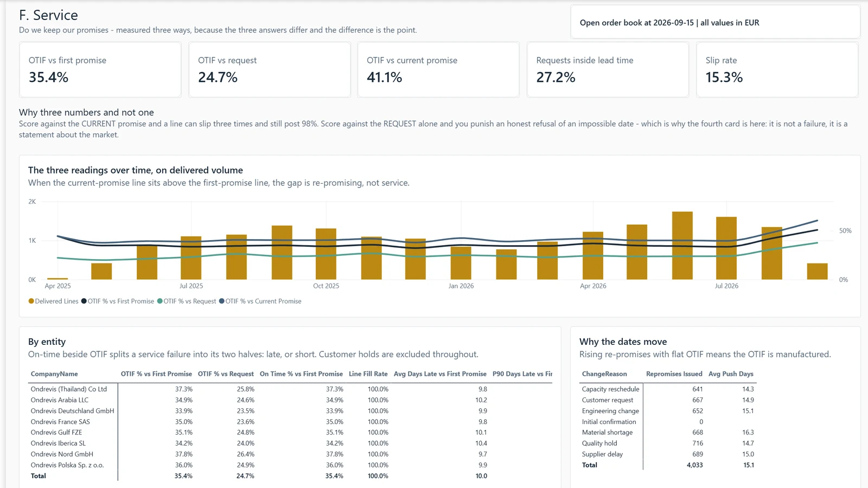Click the tallest Delivered Lines bar
Screen dimensions: 868x488
(682, 246)
